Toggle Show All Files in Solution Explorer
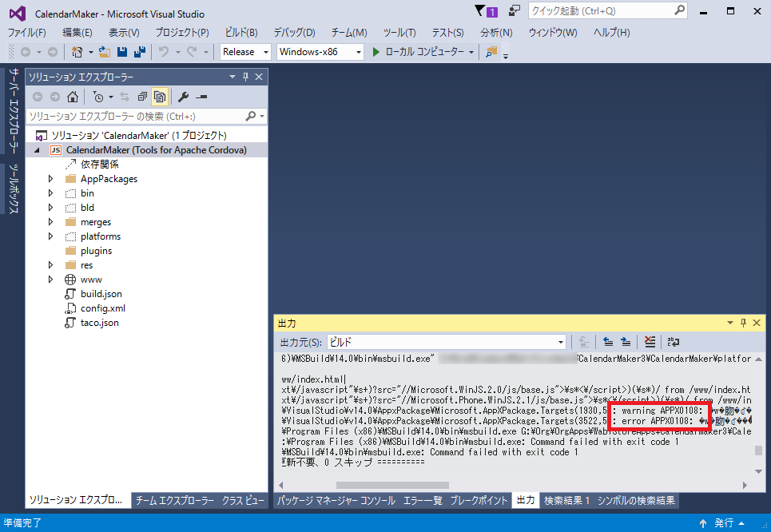 tap(159, 97)
